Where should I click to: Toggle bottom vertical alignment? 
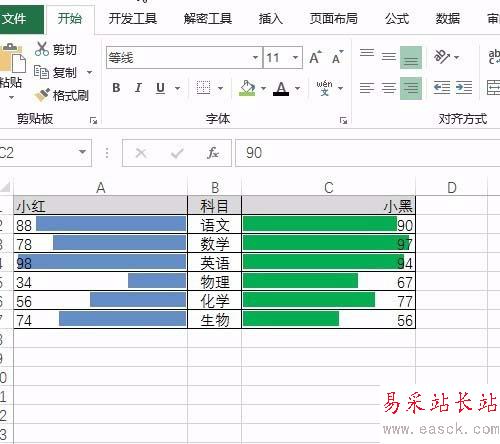[411, 57]
